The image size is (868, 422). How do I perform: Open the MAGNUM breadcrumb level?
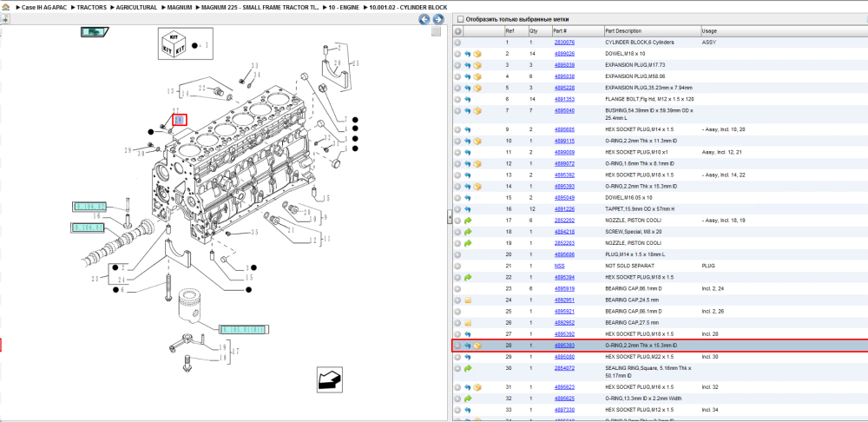(180, 8)
